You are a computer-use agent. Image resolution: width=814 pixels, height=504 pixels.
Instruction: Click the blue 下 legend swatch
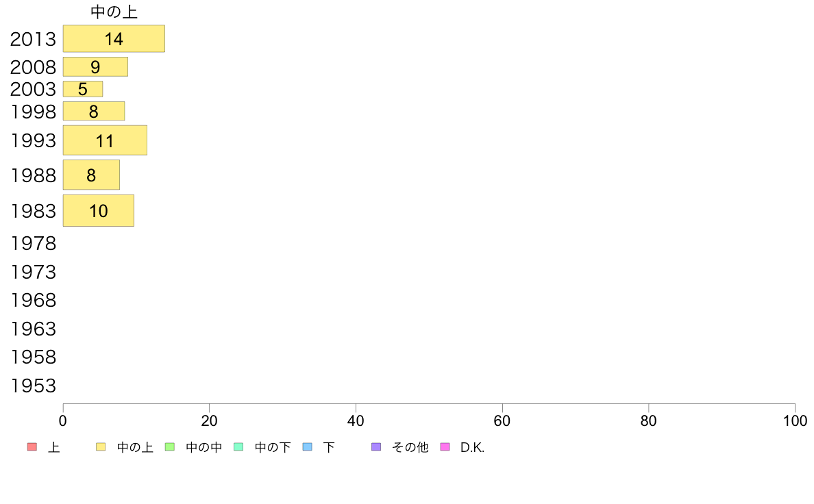[308, 447]
